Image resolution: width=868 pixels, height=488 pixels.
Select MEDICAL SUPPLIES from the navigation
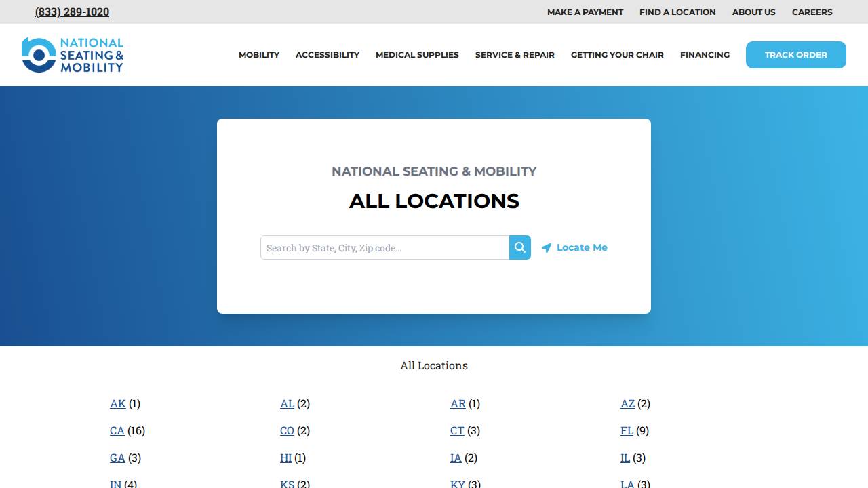[416, 55]
